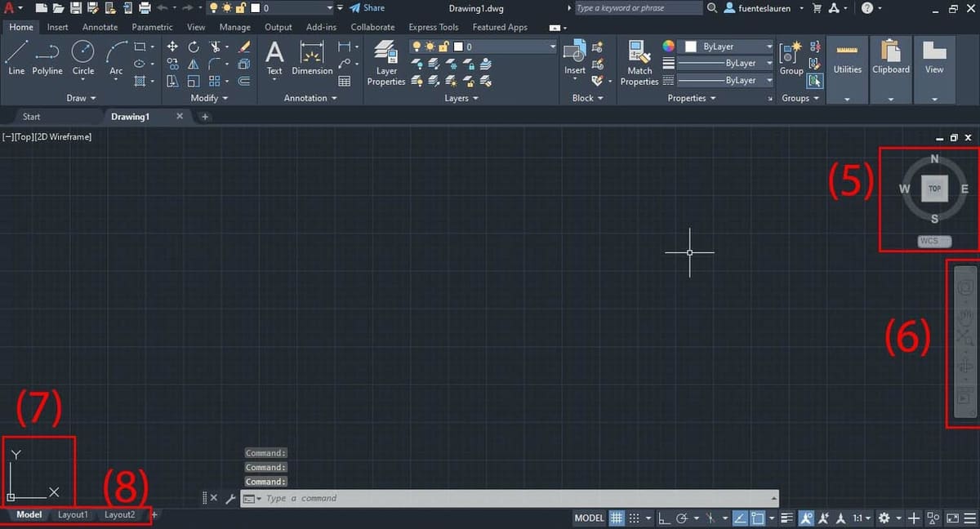Expand the Annotation panel dropdown
Screen dimensions: 980x529
point(310,98)
